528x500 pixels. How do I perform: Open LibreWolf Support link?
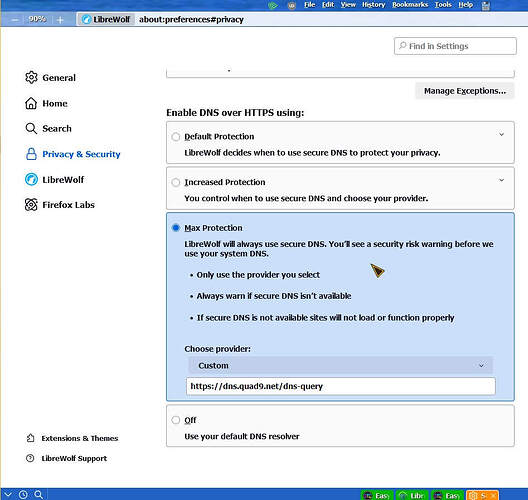point(74,458)
